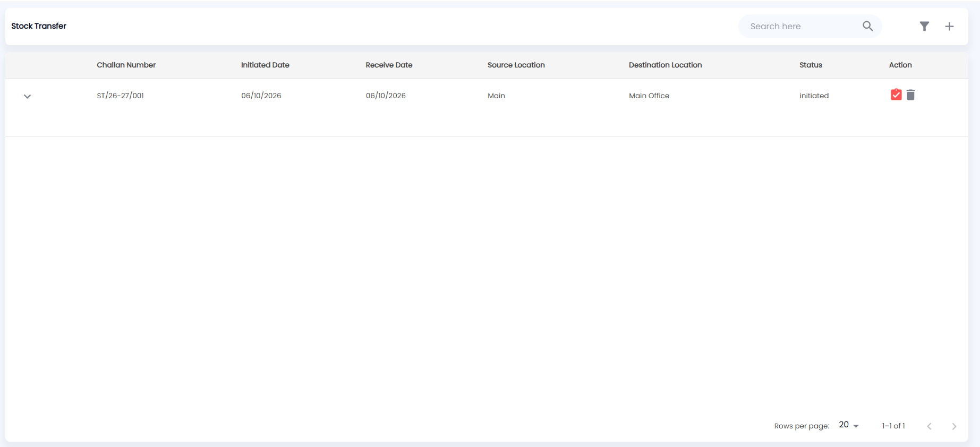Click the search magnifier icon
This screenshot has height=447, width=980.
867,26
